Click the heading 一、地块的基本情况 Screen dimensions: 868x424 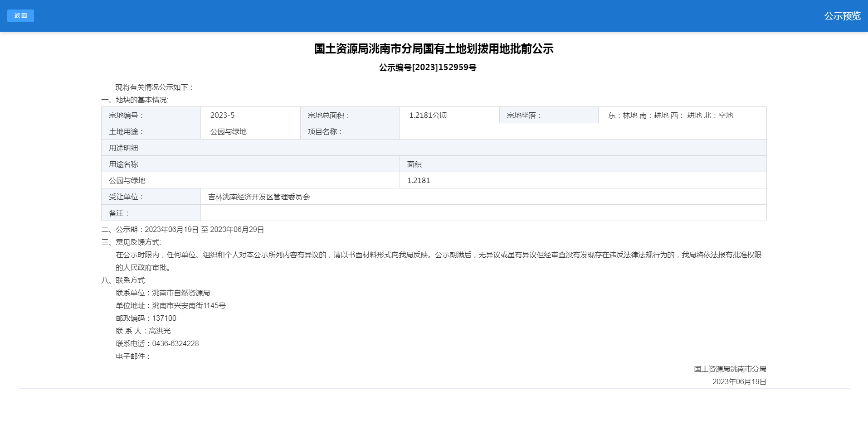(x=135, y=100)
